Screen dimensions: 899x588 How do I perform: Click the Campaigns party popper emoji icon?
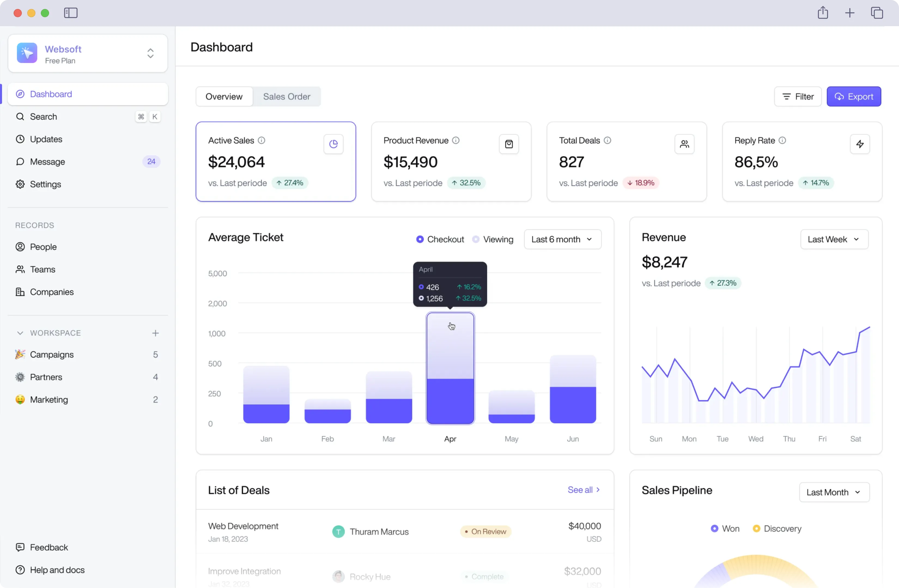20,354
